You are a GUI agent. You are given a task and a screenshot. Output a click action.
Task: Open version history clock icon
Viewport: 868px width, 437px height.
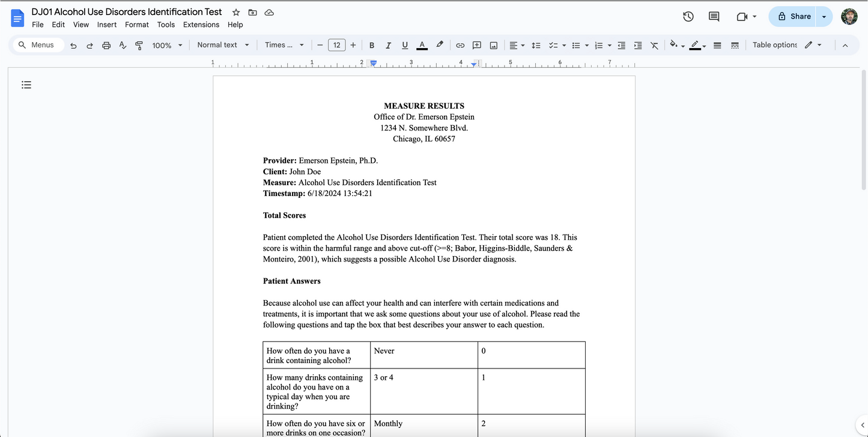tap(688, 17)
